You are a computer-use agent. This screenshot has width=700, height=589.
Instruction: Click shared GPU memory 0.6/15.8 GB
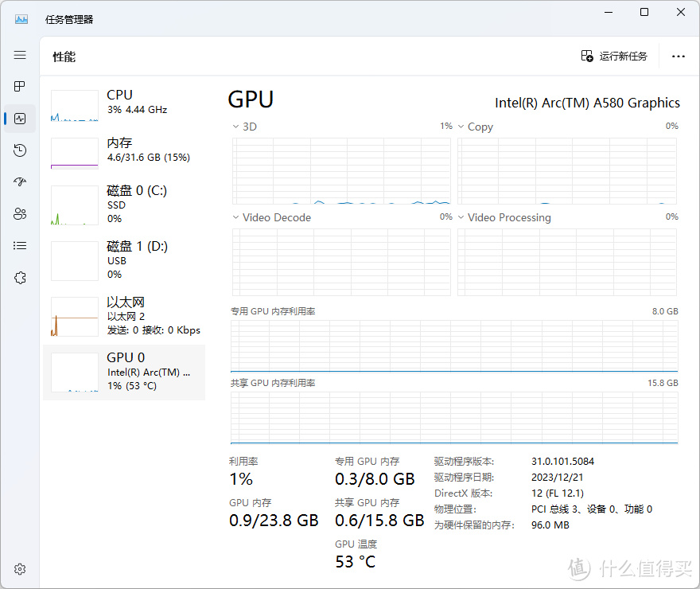tap(379, 521)
